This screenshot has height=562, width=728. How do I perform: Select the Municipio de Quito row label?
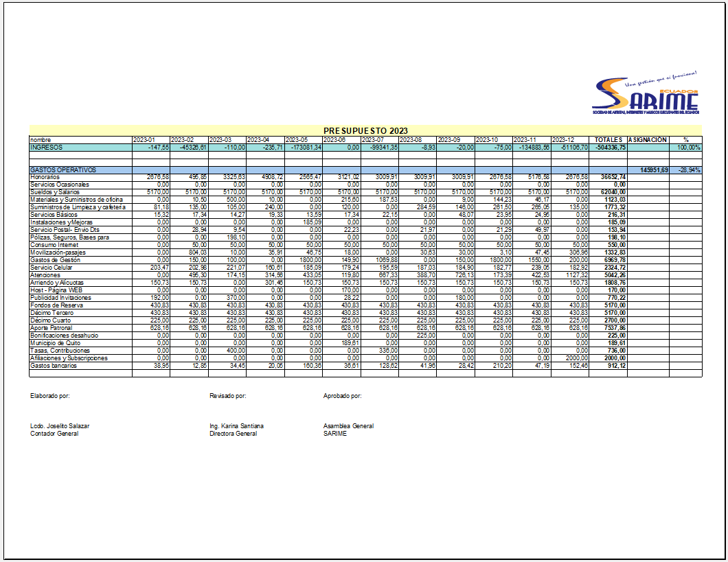click(55, 342)
